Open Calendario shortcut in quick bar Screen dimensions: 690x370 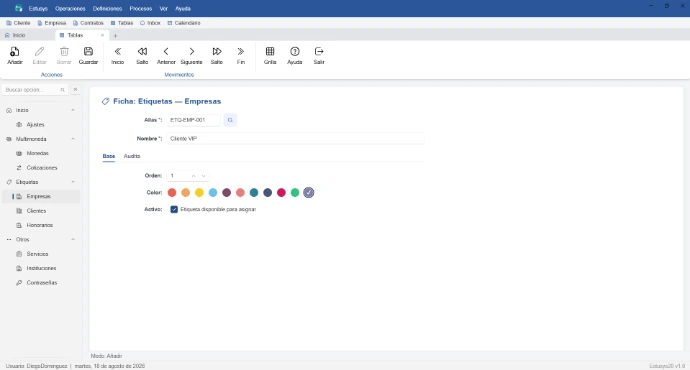(x=184, y=23)
